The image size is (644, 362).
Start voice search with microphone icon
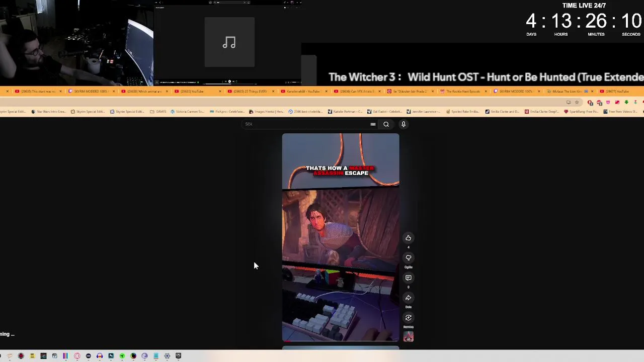click(x=403, y=124)
